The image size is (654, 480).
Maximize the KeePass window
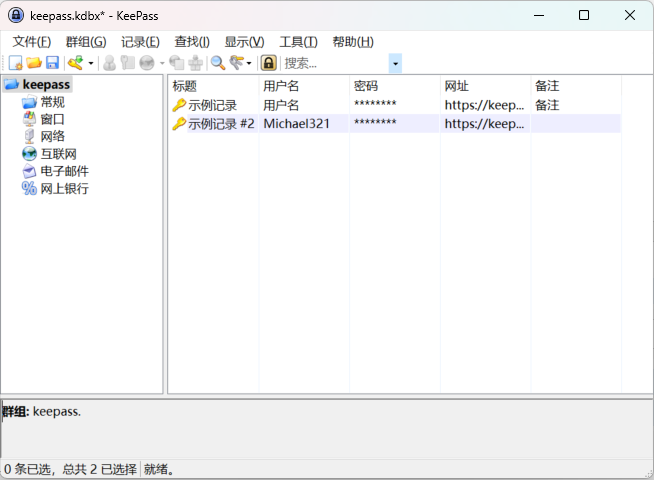(584, 15)
